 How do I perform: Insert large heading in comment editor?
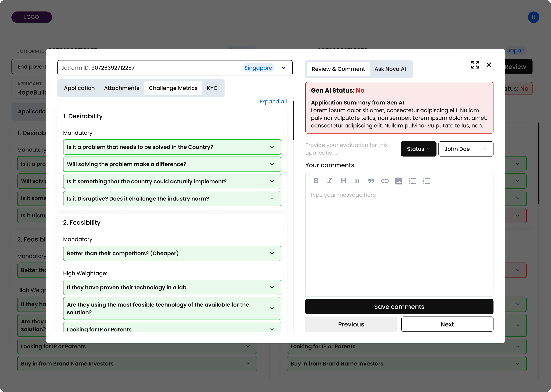pos(343,181)
